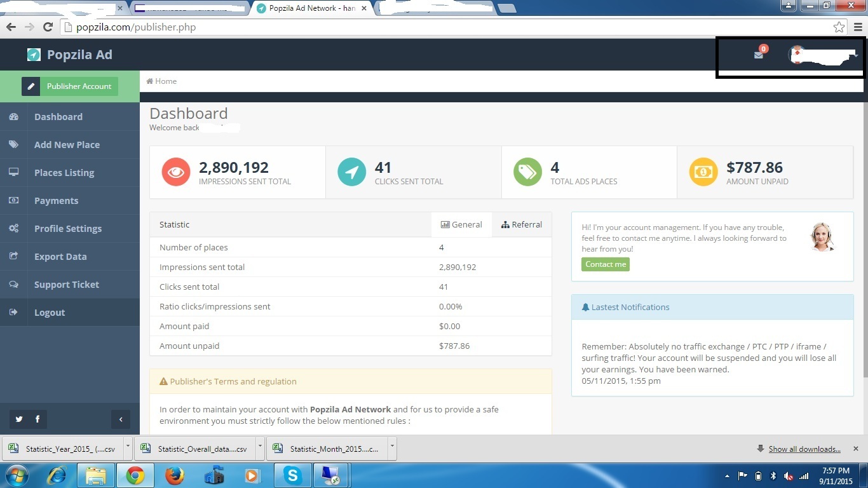
Task: Click the Add New Place tag icon
Action: click(x=13, y=145)
